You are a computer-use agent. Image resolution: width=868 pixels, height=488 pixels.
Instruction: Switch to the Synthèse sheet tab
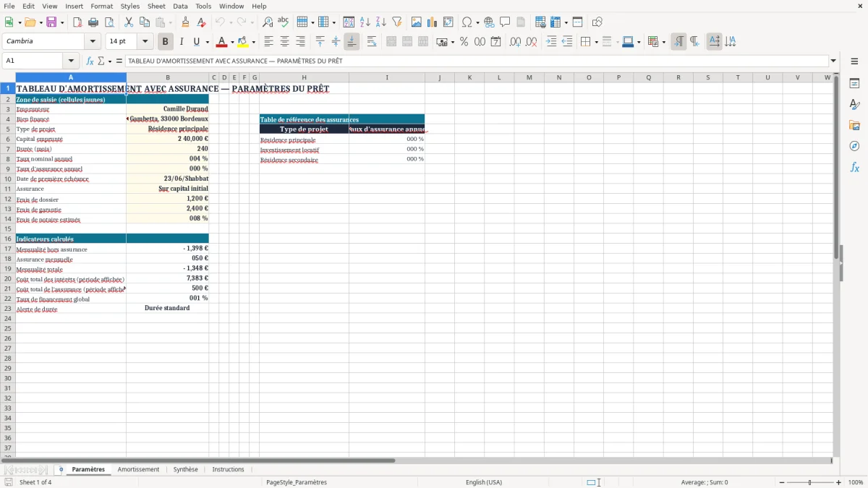pos(185,469)
